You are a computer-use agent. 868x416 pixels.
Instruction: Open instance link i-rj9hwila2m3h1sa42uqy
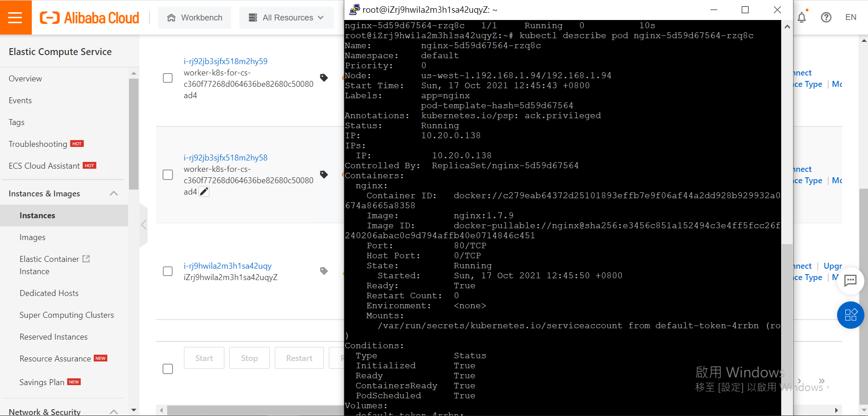(x=227, y=266)
